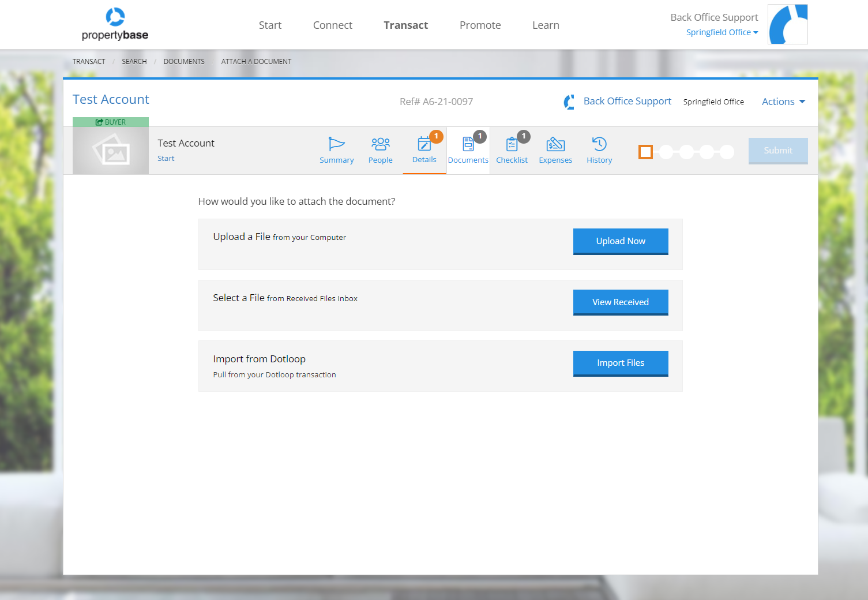Viewport: 868px width, 600px height.
Task: Select the Summary flag icon
Action: pos(336,144)
